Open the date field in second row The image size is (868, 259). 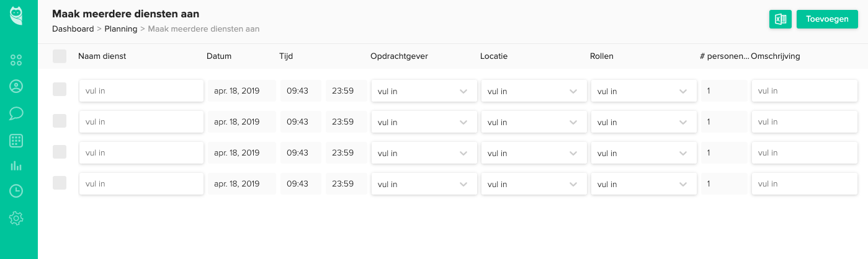pos(241,121)
